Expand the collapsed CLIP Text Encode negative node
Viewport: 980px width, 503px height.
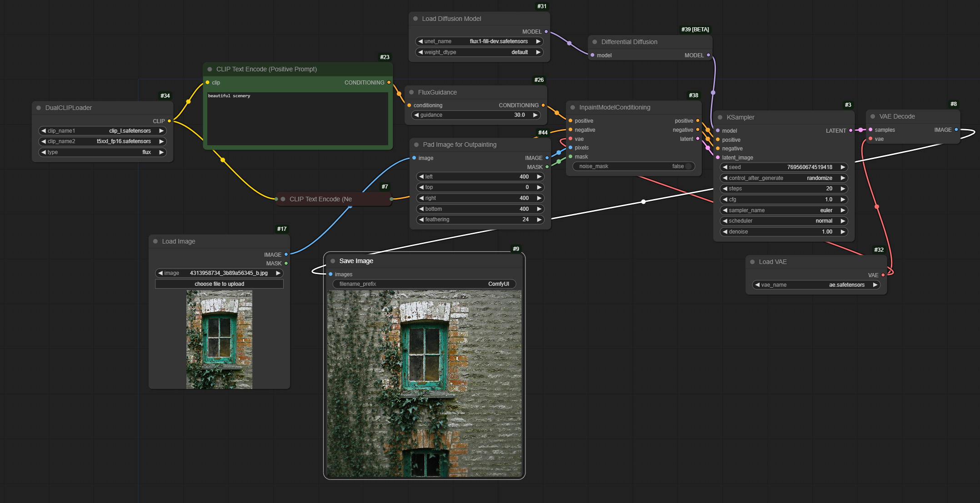click(283, 199)
